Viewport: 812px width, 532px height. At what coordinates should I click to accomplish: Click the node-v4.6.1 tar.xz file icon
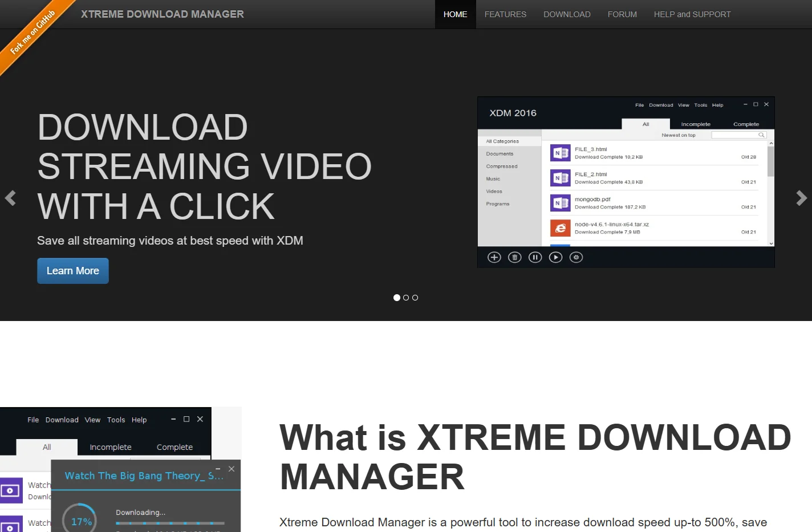(x=561, y=228)
